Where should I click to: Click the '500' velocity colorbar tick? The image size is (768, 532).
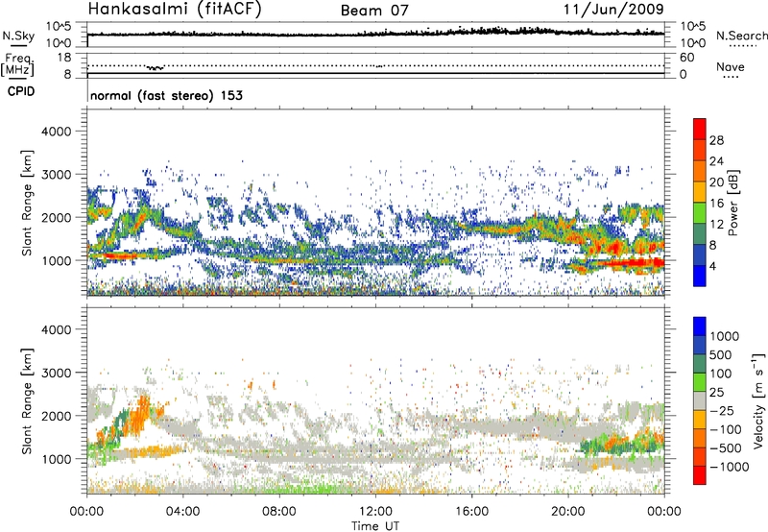pyautogui.click(x=721, y=354)
